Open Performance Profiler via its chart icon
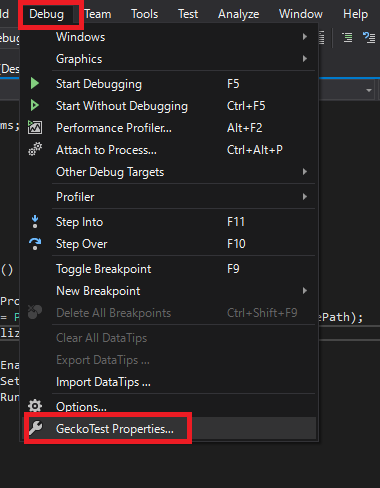This screenshot has width=380, height=488. [35, 127]
